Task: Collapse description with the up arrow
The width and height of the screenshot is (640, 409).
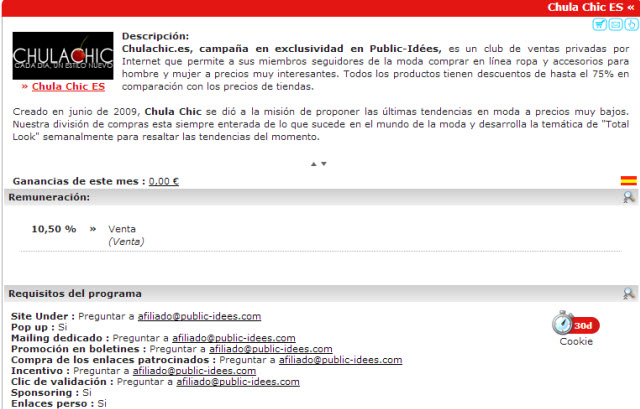Action: (x=313, y=164)
